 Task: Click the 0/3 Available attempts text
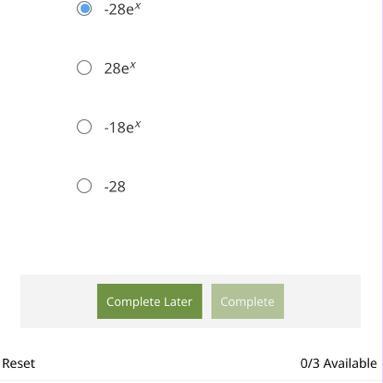pos(338,363)
